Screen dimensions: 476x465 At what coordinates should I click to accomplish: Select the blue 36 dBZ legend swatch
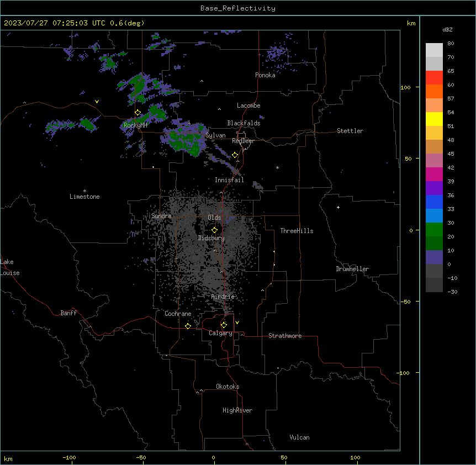(434, 202)
